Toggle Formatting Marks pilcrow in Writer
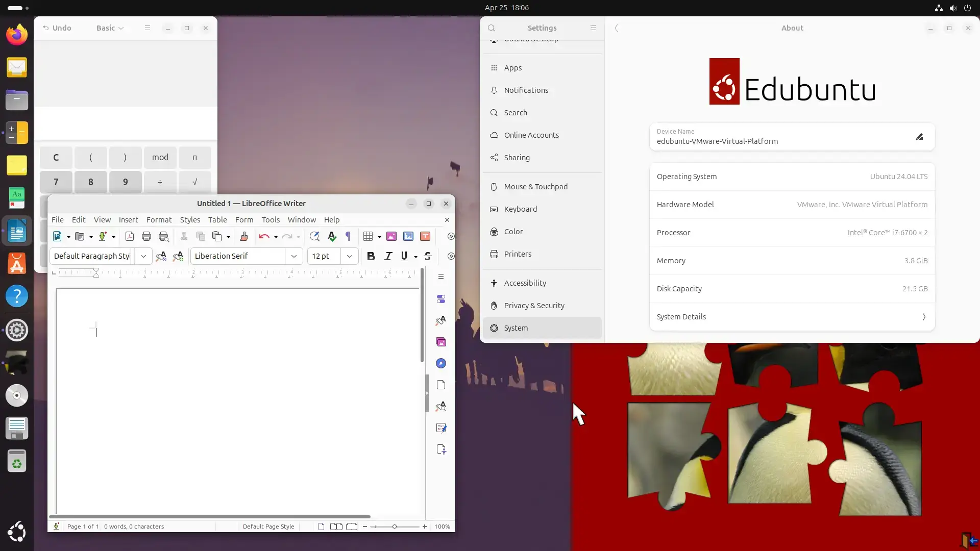Image resolution: width=980 pixels, height=551 pixels. [x=348, y=236]
